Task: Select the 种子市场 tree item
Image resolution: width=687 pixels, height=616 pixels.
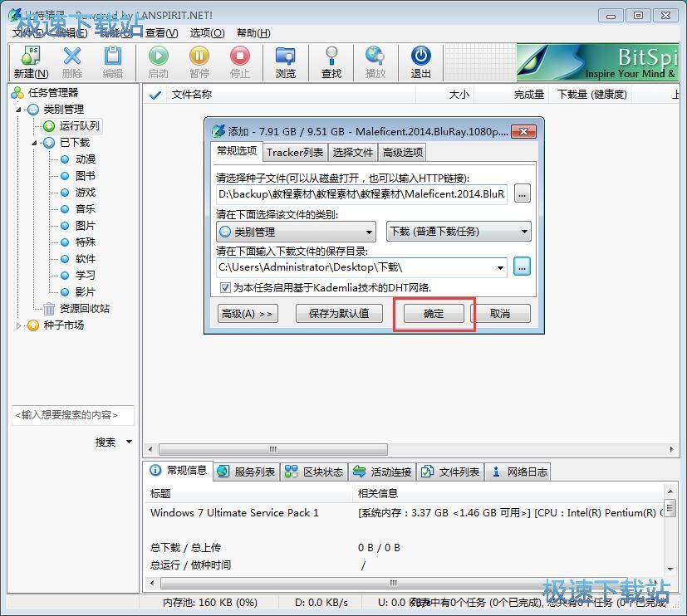Action: point(63,325)
